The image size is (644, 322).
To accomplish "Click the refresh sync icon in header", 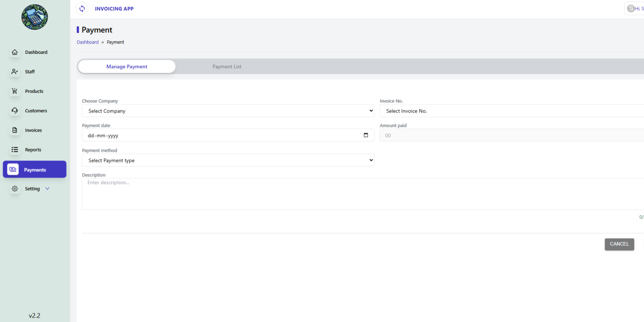I will pyautogui.click(x=82, y=9).
